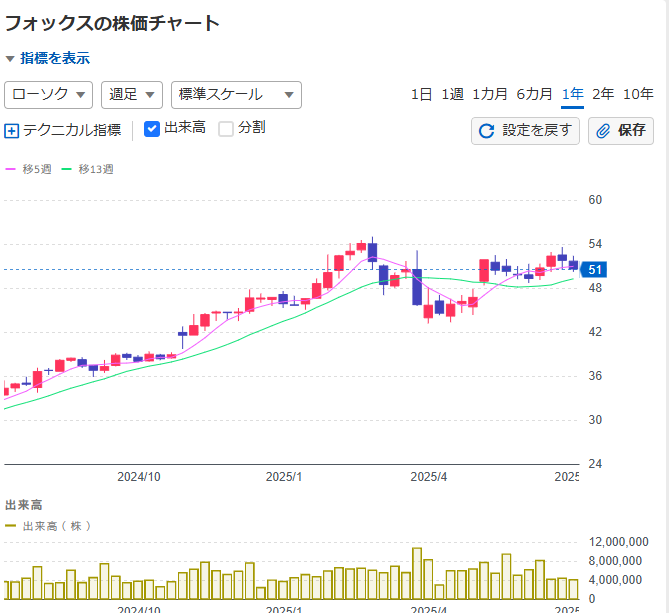
Task: Disable the 出来高 volume checkbox
Action: [152, 129]
